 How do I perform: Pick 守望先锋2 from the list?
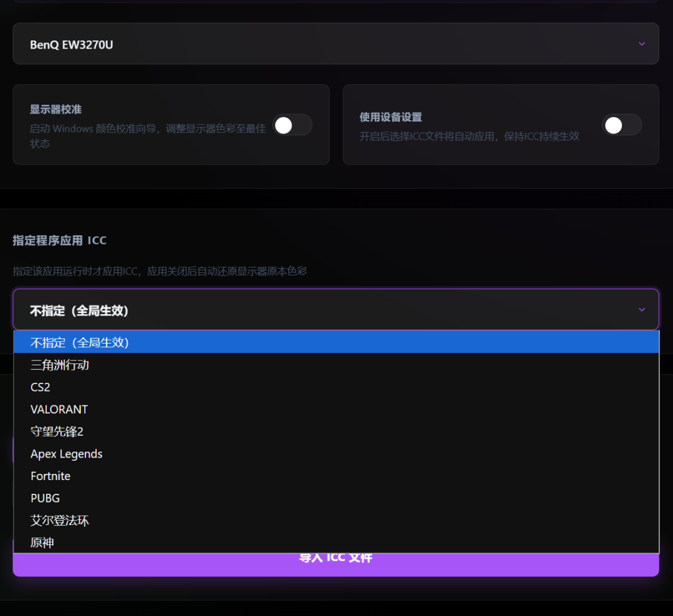click(x=336, y=431)
